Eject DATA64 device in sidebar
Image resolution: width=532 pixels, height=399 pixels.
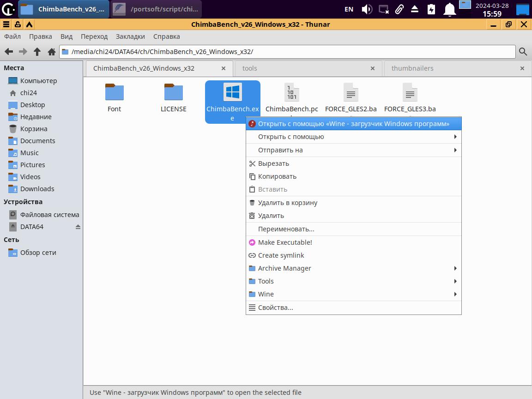coord(78,227)
